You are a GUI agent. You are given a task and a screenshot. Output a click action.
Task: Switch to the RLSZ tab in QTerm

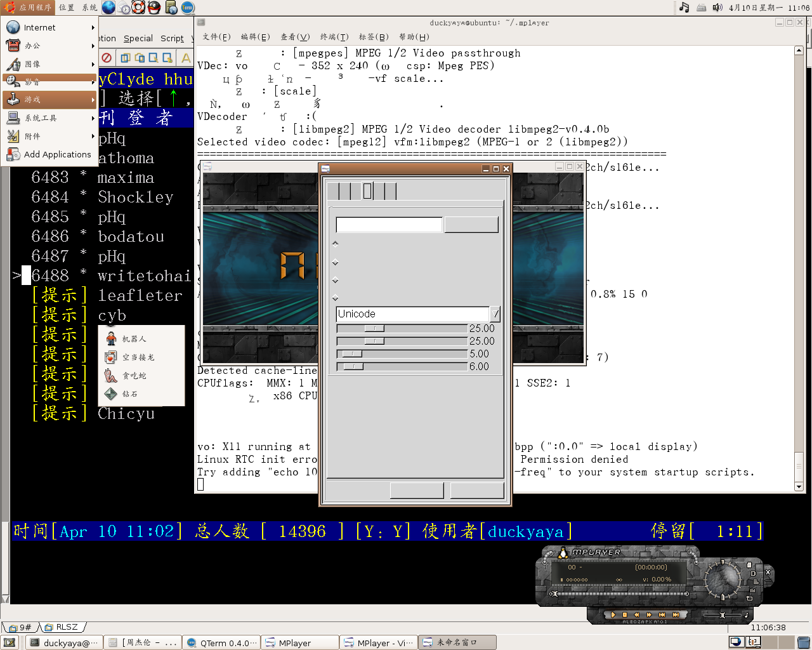click(62, 627)
